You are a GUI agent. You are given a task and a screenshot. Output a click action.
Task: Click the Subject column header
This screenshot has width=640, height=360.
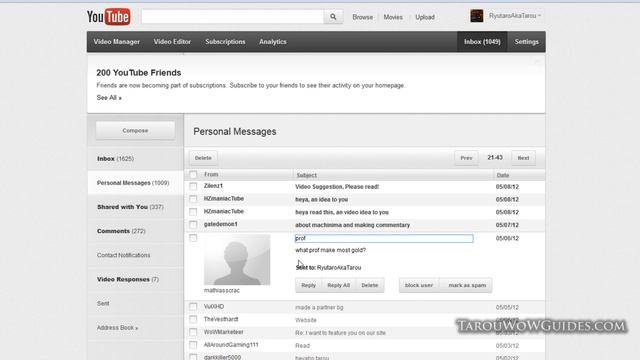(x=307, y=175)
